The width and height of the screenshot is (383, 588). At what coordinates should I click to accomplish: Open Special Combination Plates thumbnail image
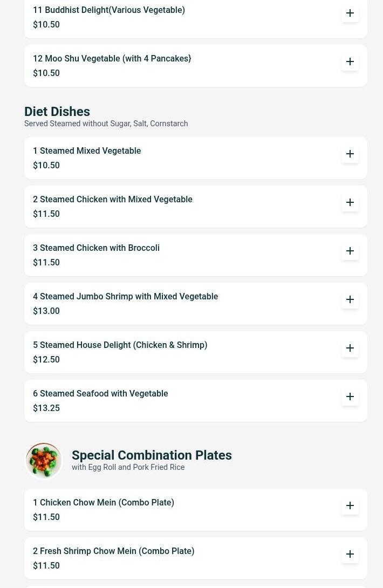tap(44, 461)
